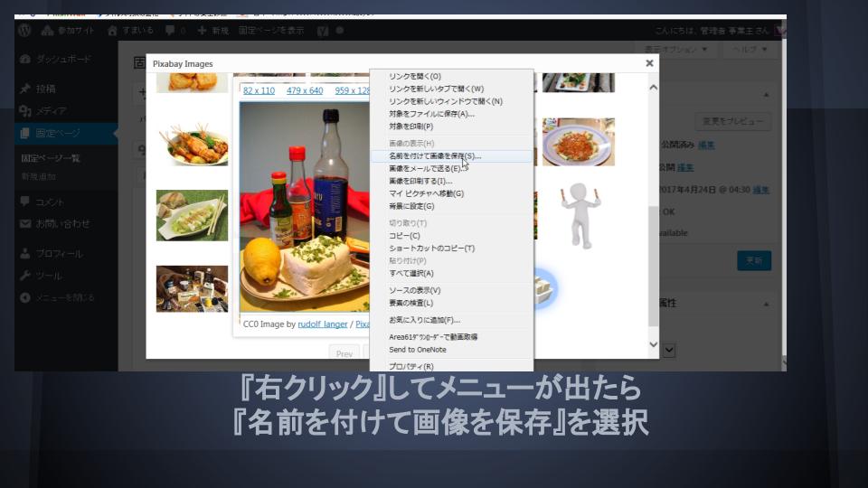Screen dimensions: 868x488
Task: Choose コピー(C) from context menu
Action: (x=404, y=236)
